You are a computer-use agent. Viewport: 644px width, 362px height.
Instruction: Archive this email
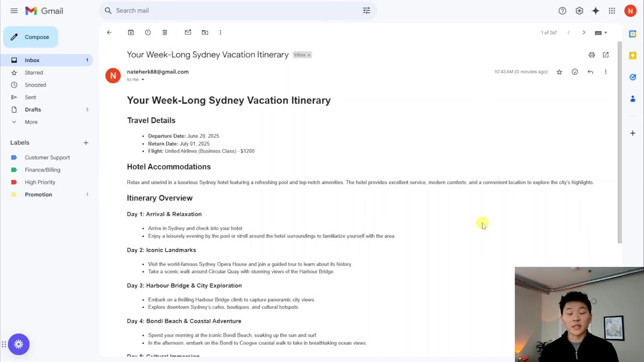tap(131, 33)
